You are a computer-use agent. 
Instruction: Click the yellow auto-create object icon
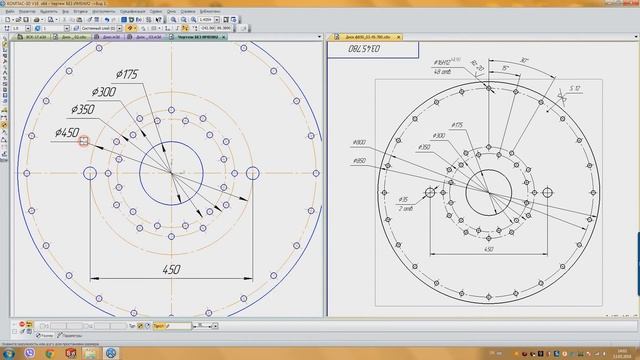tap(29, 324)
